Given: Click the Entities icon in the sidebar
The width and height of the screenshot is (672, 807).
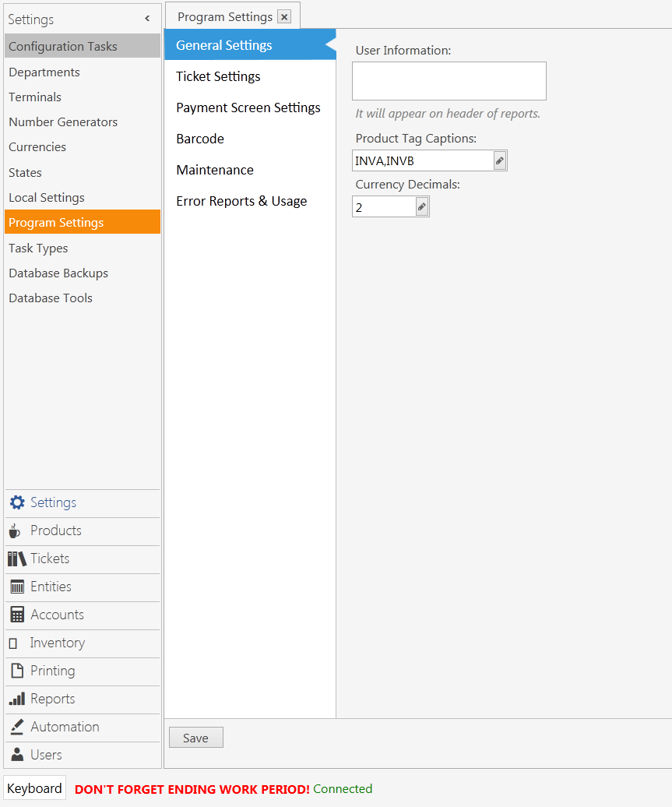Looking at the screenshot, I should (16, 587).
